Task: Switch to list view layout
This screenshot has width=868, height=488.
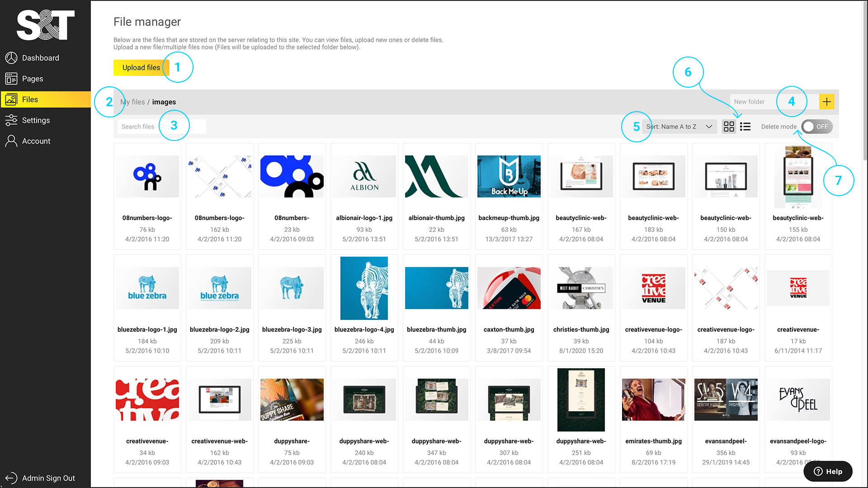Action: click(x=745, y=127)
